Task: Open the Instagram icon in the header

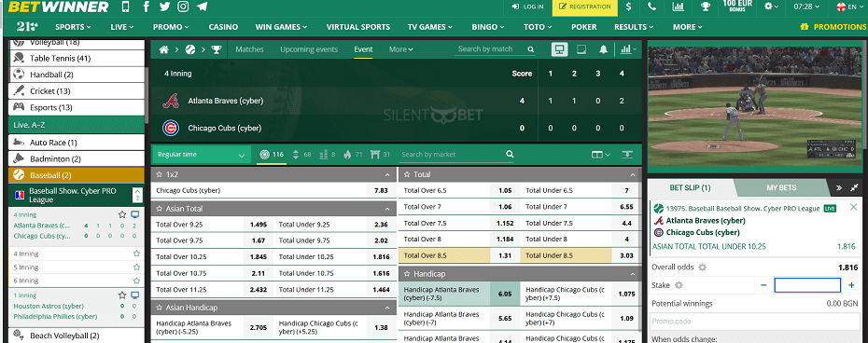Action: 183,7
